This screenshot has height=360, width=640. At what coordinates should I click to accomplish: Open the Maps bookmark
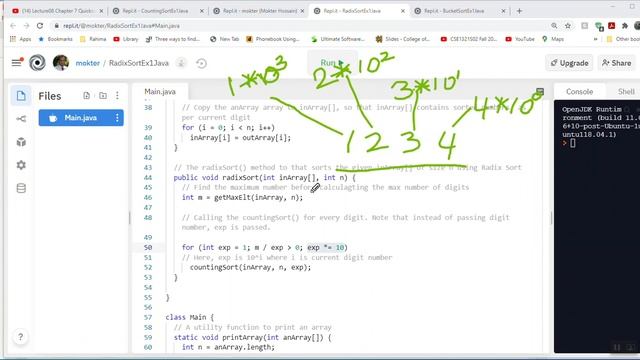553,39
